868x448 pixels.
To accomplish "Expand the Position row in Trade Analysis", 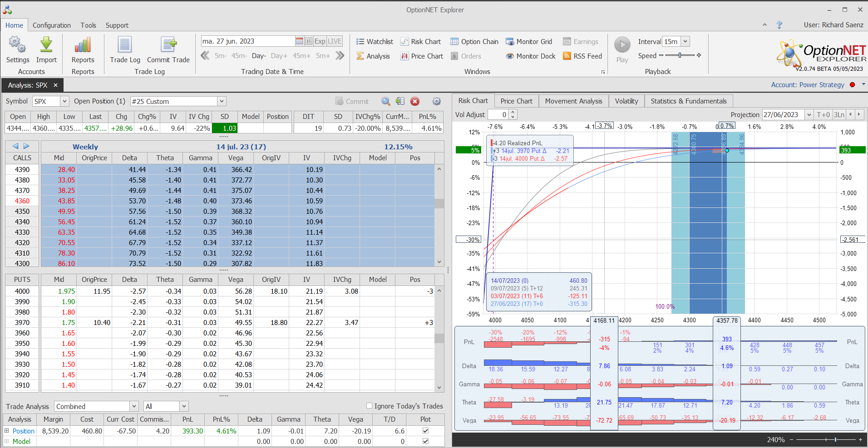I will (x=7, y=431).
